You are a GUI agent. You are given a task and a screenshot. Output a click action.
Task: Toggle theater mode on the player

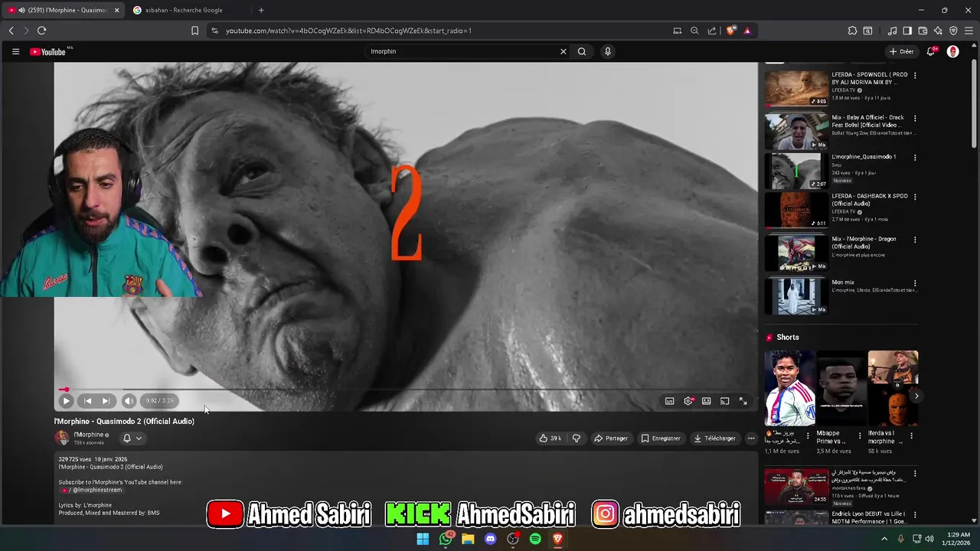[x=706, y=401]
